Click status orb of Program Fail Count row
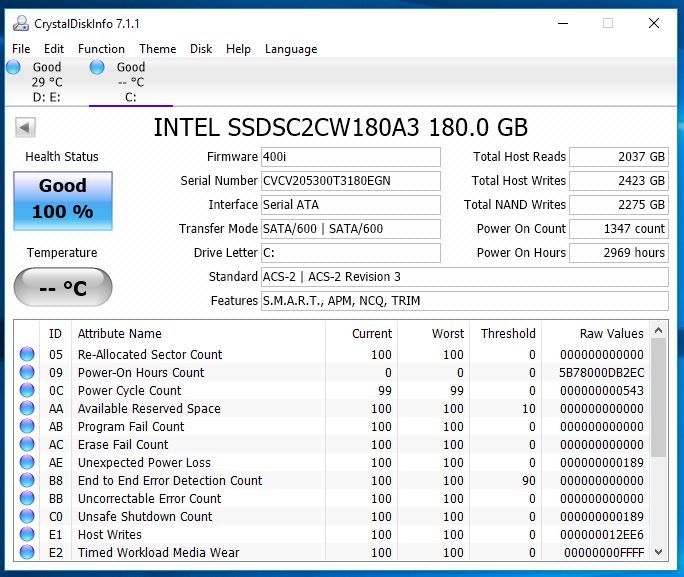The image size is (684, 577). click(27, 426)
